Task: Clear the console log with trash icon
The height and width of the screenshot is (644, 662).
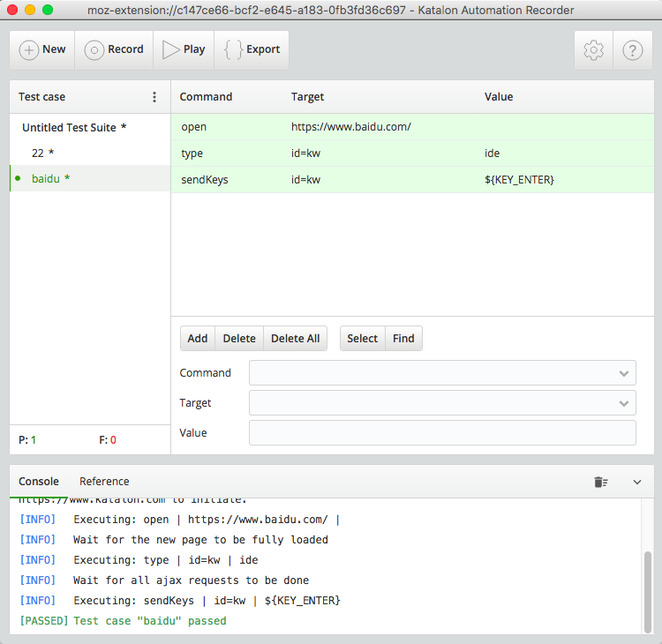Action: pos(600,482)
